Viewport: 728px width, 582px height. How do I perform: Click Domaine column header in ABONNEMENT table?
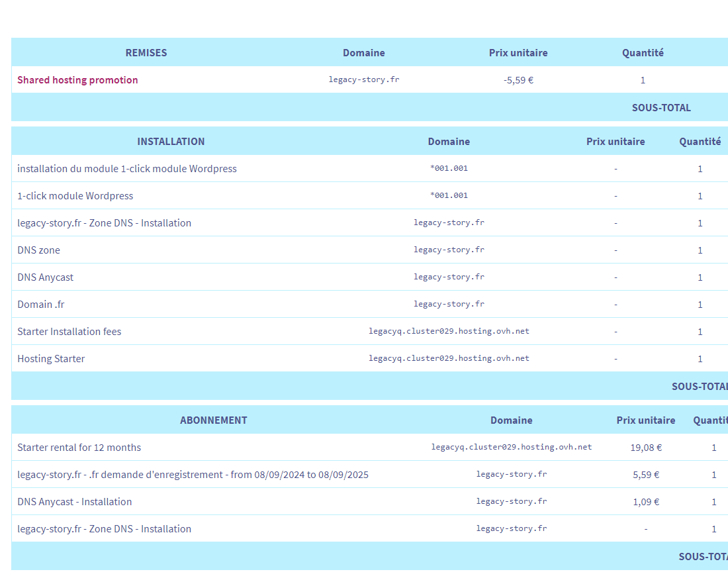(x=511, y=420)
